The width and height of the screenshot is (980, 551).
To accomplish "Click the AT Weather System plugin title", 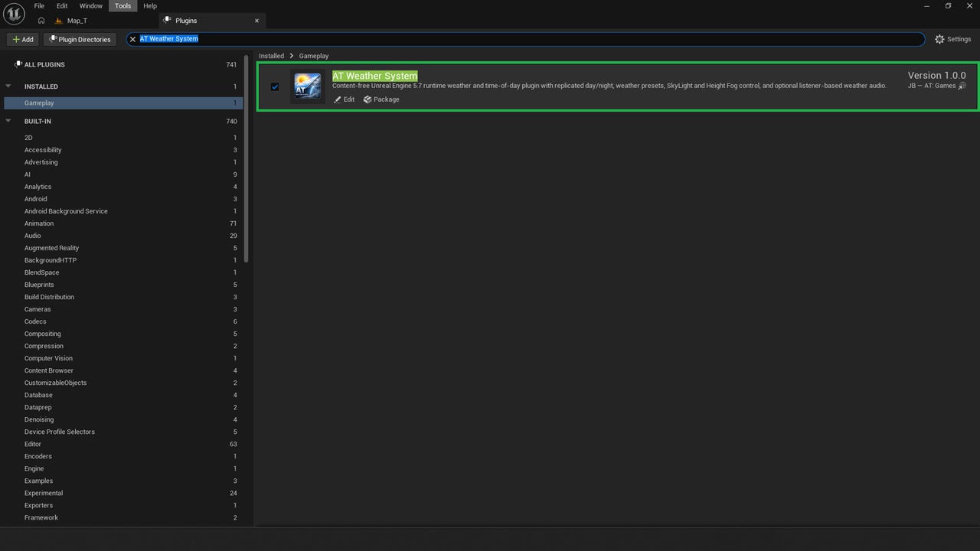I will (375, 76).
